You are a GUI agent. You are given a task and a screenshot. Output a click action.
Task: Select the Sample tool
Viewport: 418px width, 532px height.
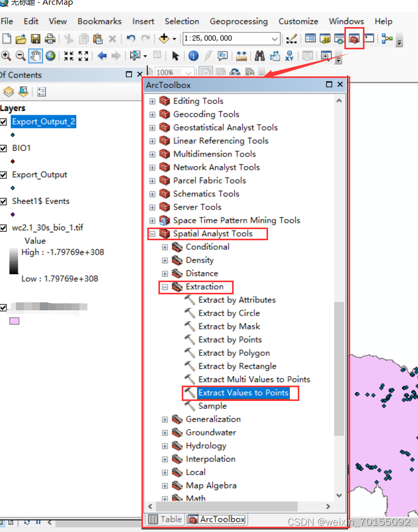[212, 406]
